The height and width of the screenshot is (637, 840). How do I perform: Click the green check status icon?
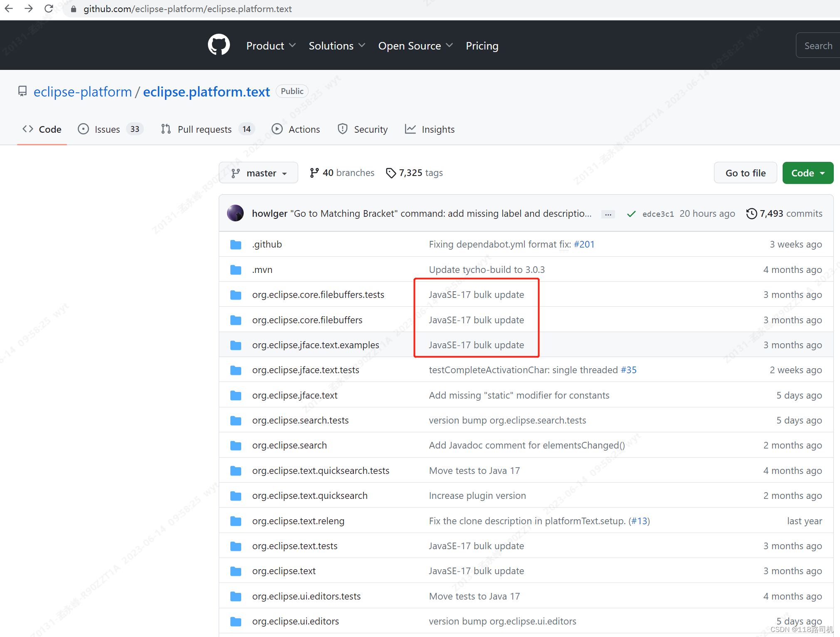[631, 214]
